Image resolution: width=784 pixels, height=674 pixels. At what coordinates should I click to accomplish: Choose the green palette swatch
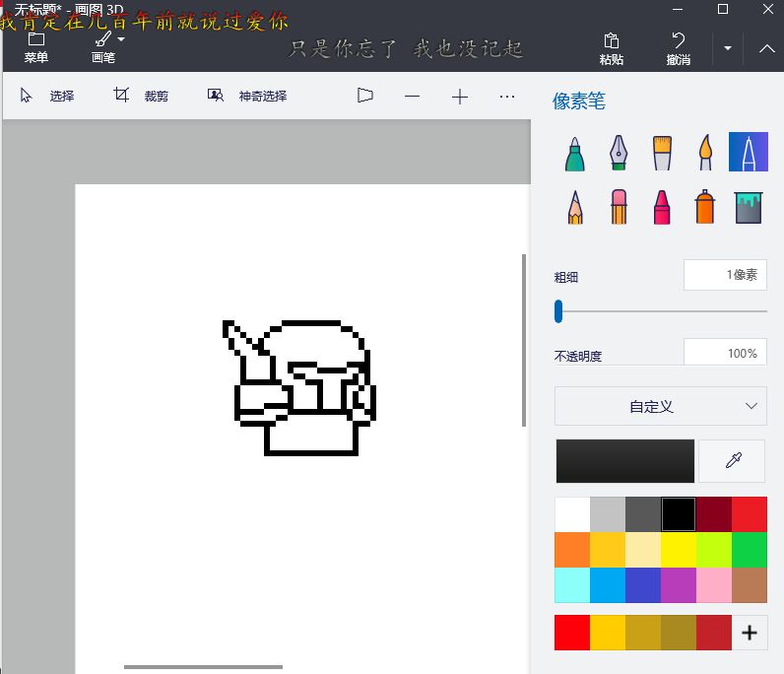[749, 550]
